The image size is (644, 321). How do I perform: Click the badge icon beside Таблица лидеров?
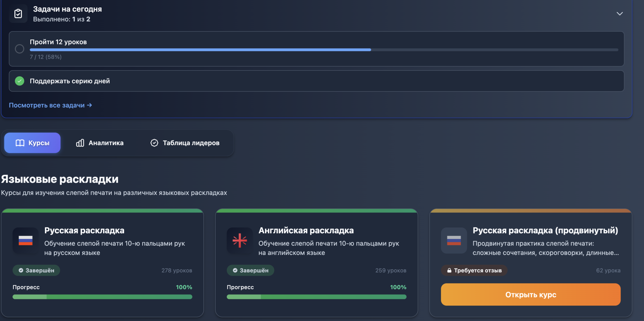(154, 143)
